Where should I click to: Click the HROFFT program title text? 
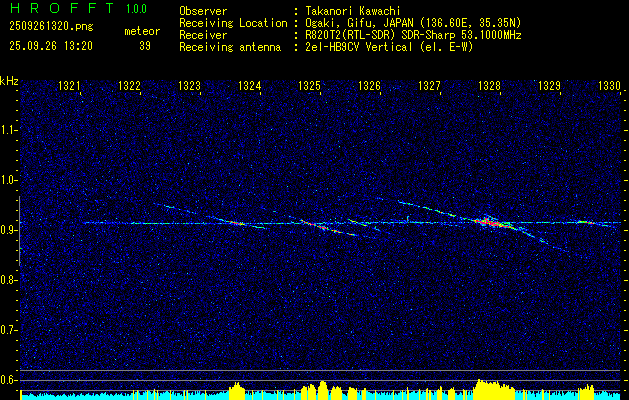pos(63,8)
